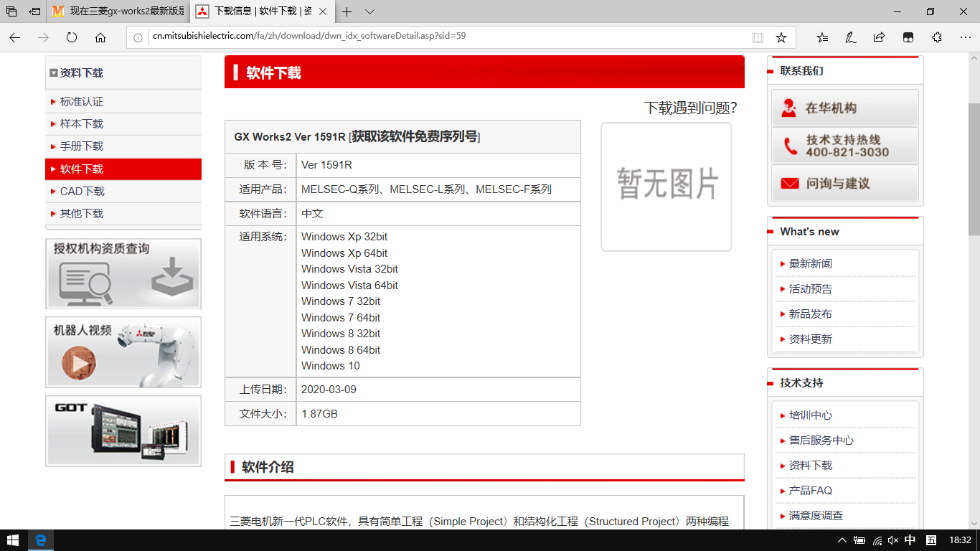The width and height of the screenshot is (980, 551).
Task: Share this page using share icon
Action: tap(879, 37)
